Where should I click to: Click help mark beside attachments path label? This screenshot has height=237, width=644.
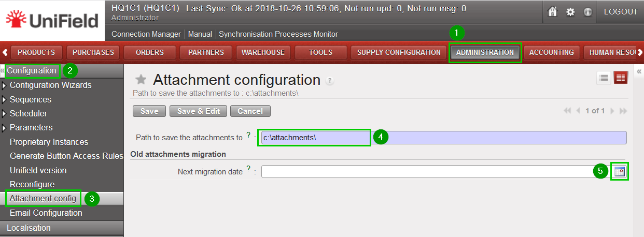(248, 135)
